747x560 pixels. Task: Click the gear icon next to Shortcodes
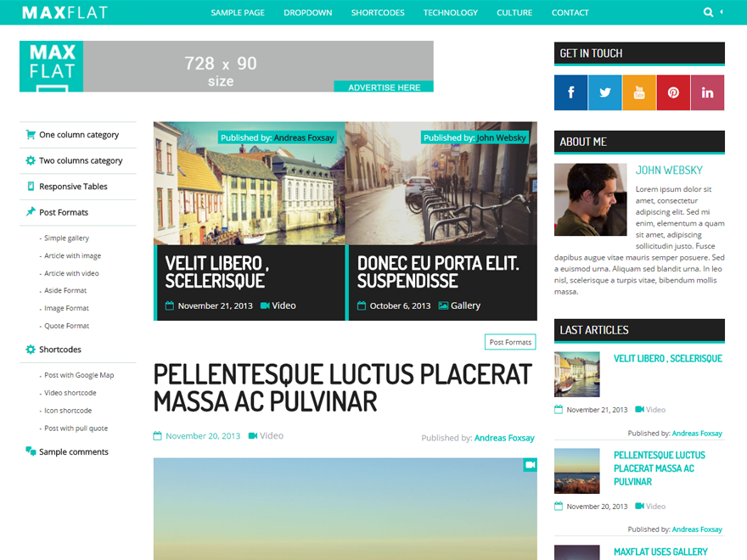tap(30, 350)
